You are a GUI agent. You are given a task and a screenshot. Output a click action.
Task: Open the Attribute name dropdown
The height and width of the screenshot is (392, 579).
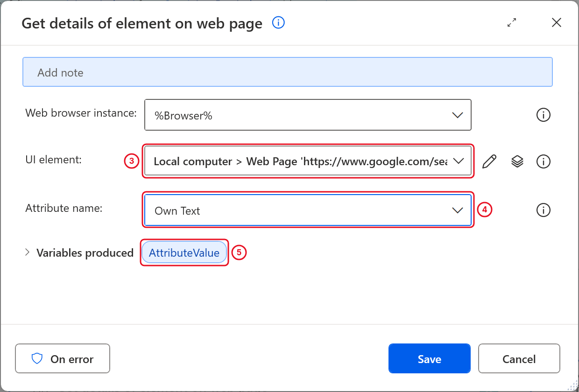pyautogui.click(x=308, y=210)
